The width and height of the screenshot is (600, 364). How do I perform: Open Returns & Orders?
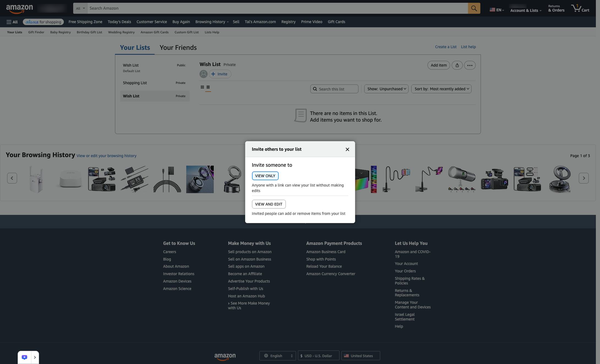(556, 8)
